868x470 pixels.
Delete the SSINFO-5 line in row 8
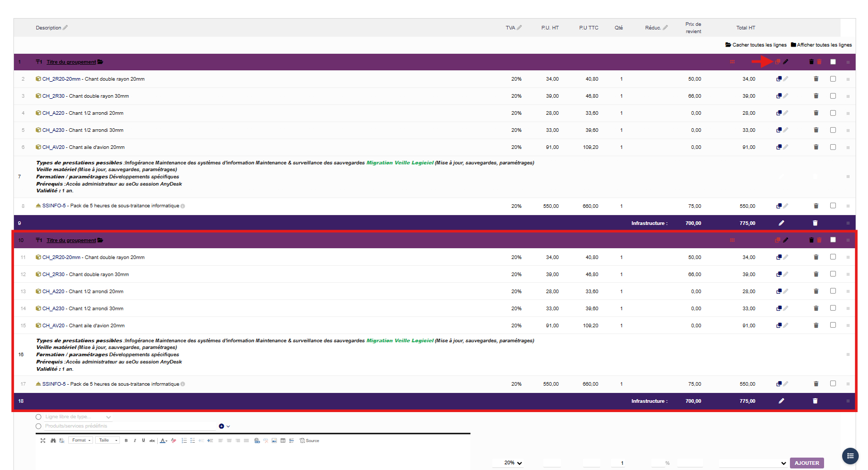tap(816, 206)
